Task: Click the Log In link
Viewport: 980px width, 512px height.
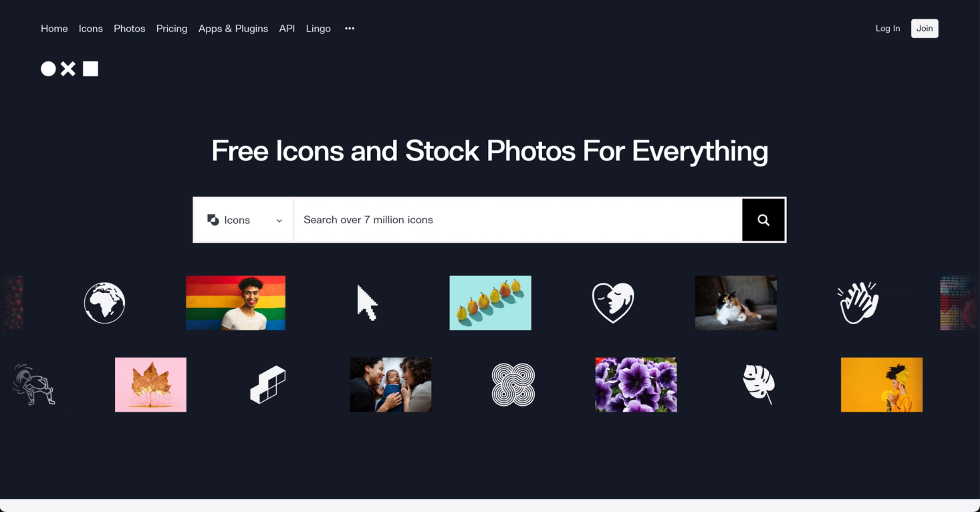Action: pos(888,28)
